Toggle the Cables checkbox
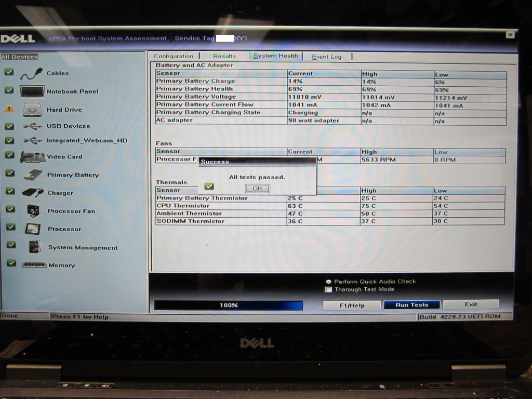This screenshot has width=532, height=399. [9, 72]
